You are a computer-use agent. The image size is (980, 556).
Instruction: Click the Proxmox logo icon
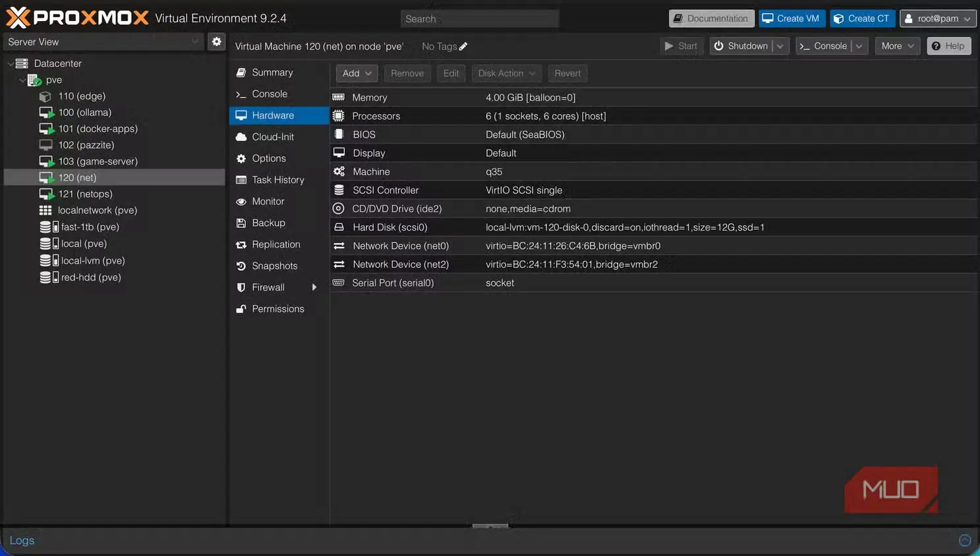pyautogui.click(x=18, y=18)
